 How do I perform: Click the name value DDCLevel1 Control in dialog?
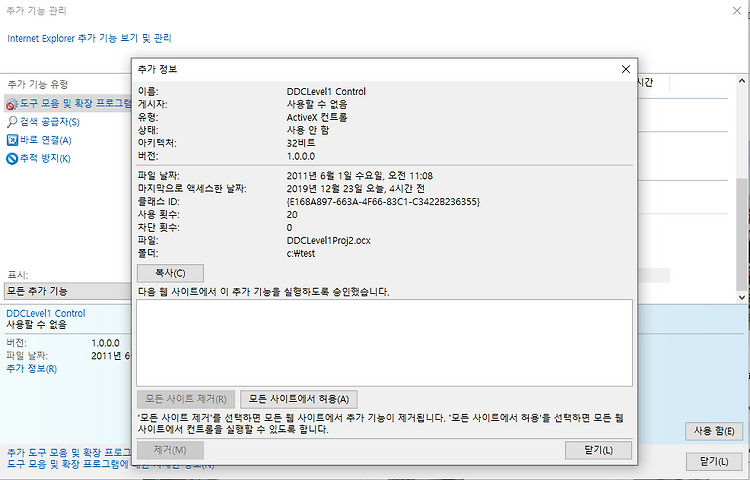[326, 91]
